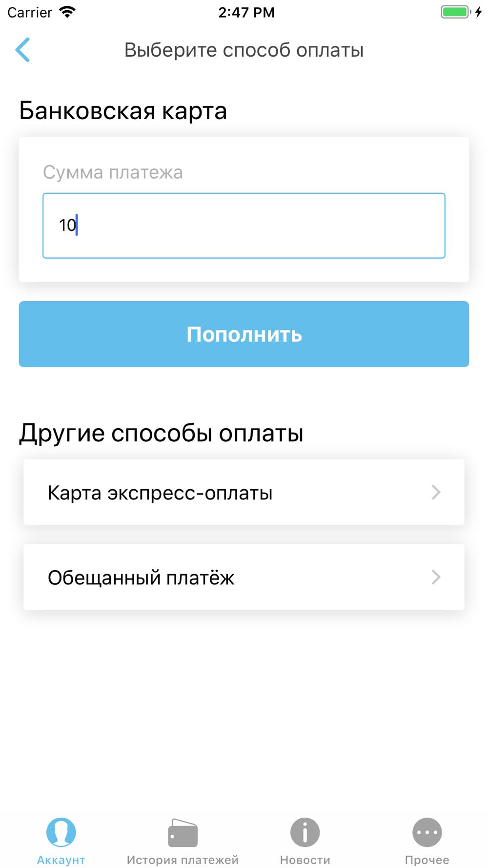
Task: Open the История платежей wallet icon
Action: pyautogui.click(x=183, y=833)
